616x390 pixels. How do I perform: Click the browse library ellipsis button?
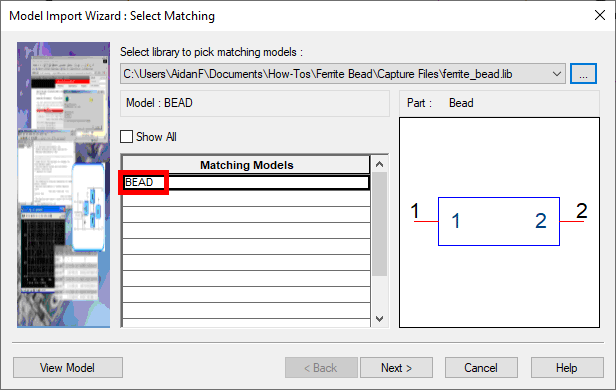point(583,74)
